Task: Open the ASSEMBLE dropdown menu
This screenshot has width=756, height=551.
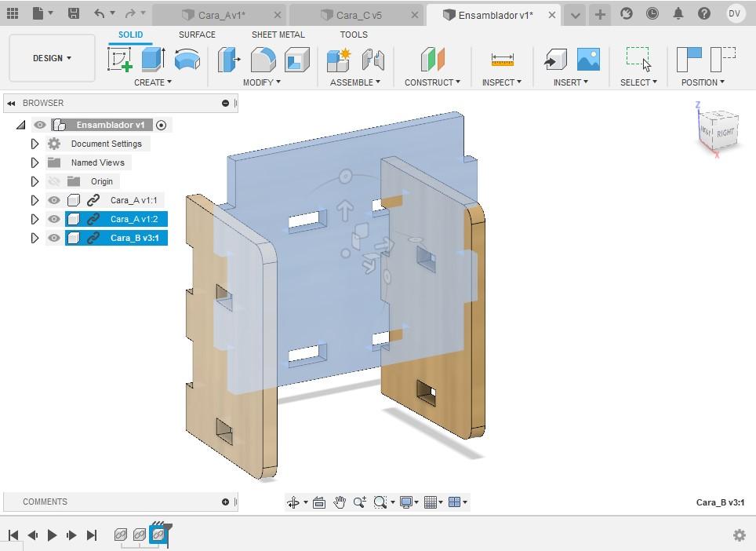Action: 354,82
